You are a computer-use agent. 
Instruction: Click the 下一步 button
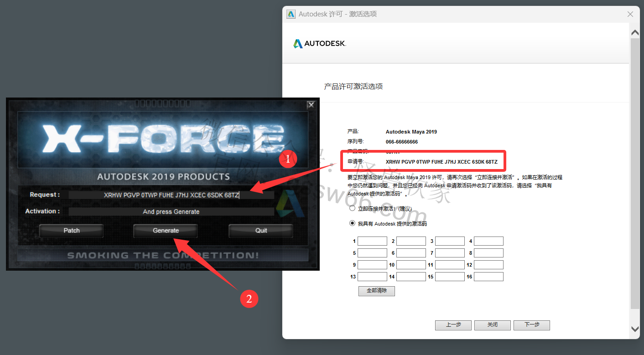(532, 325)
